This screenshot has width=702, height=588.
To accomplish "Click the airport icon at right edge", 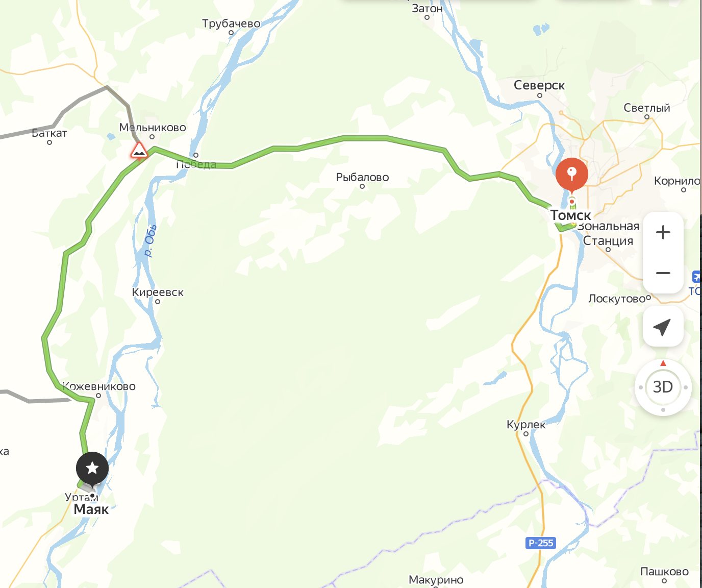I will click(x=697, y=277).
